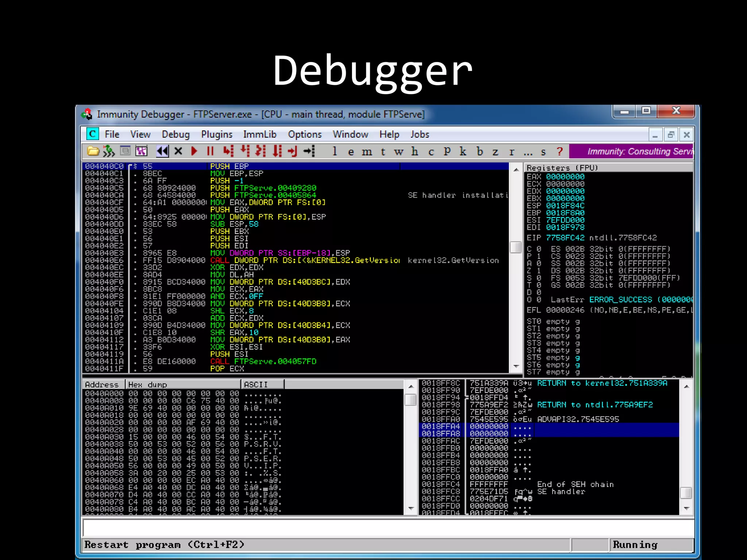The width and height of the screenshot is (747, 560).
Task: Open Hardware breakpoints with 'z' button
Action: [495, 152]
